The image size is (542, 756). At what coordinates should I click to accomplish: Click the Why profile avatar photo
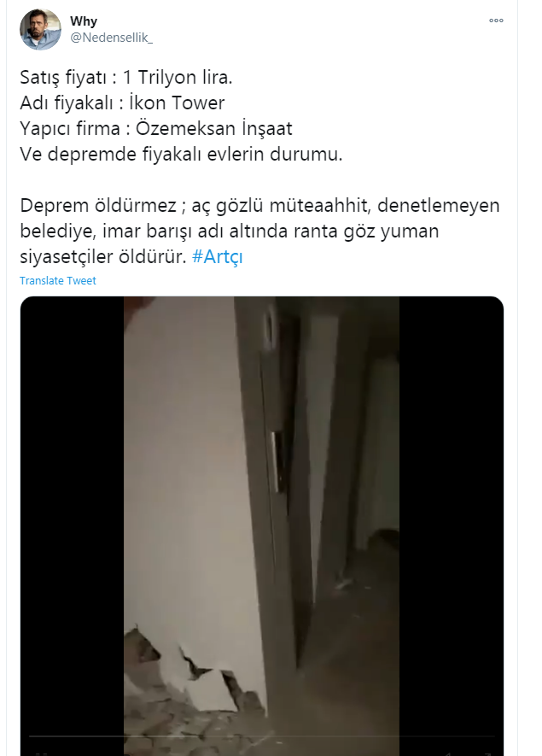pyautogui.click(x=40, y=29)
